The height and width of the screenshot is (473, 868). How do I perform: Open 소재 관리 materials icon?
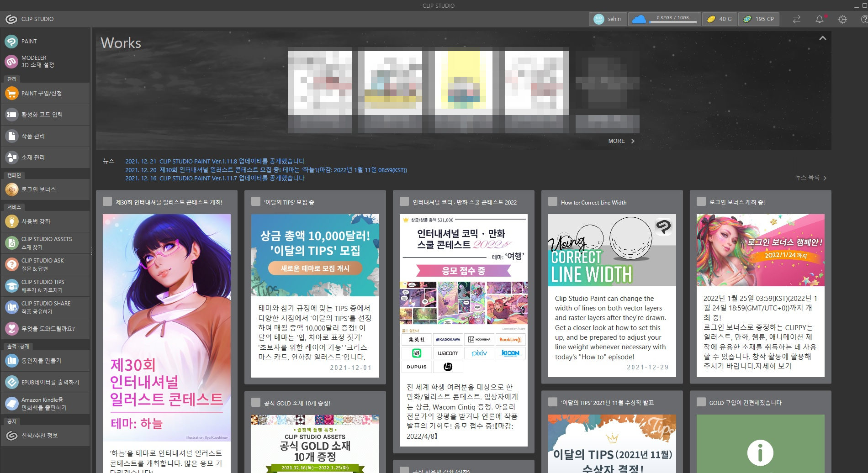(11, 158)
